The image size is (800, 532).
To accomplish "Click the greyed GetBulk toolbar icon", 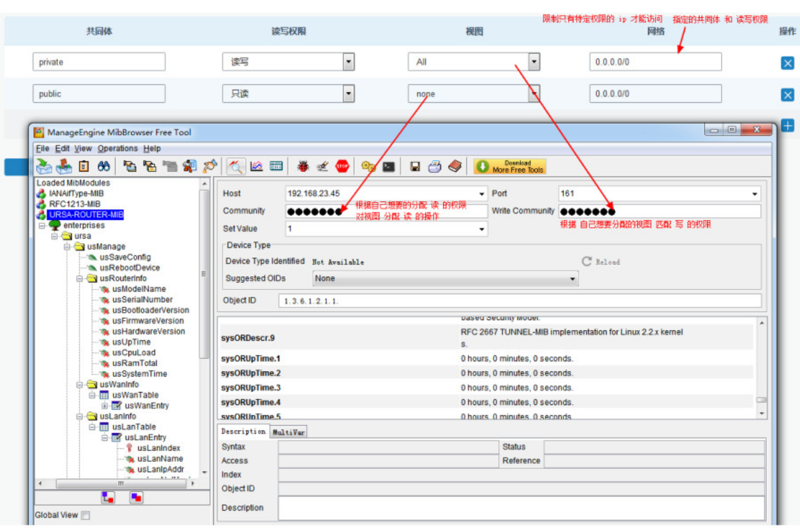I will click(x=170, y=166).
